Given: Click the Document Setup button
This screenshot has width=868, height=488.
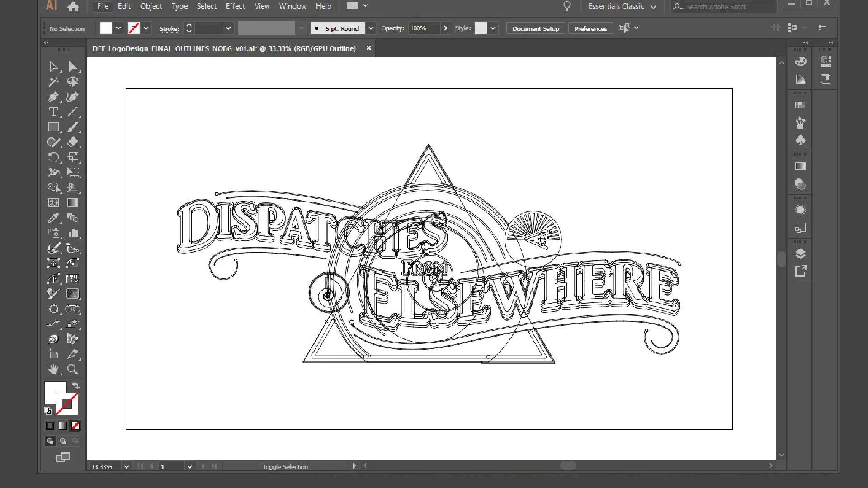Looking at the screenshot, I should (535, 28).
